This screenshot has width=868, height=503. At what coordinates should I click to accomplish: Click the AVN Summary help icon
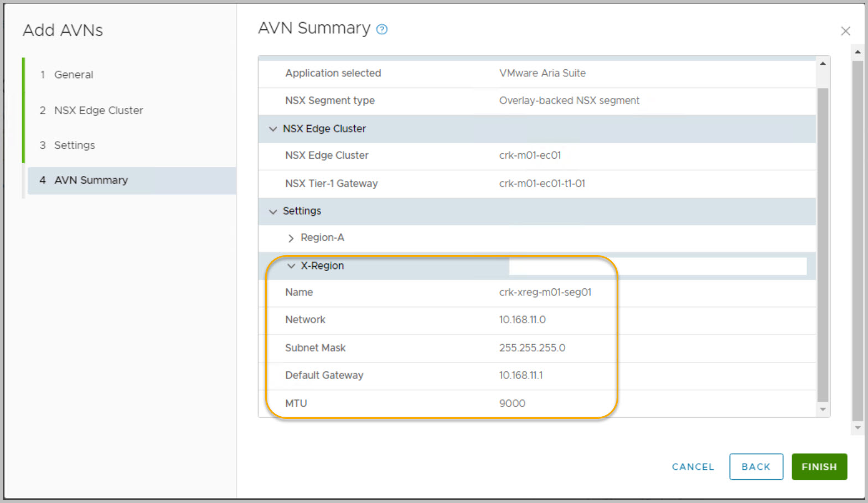coord(382,29)
